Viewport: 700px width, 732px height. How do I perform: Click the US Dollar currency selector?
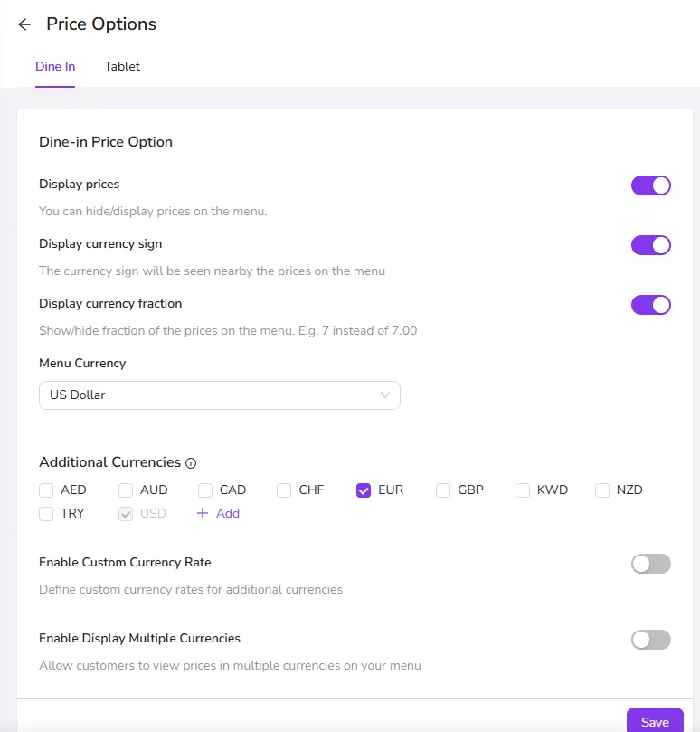click(x=220, y=395)
